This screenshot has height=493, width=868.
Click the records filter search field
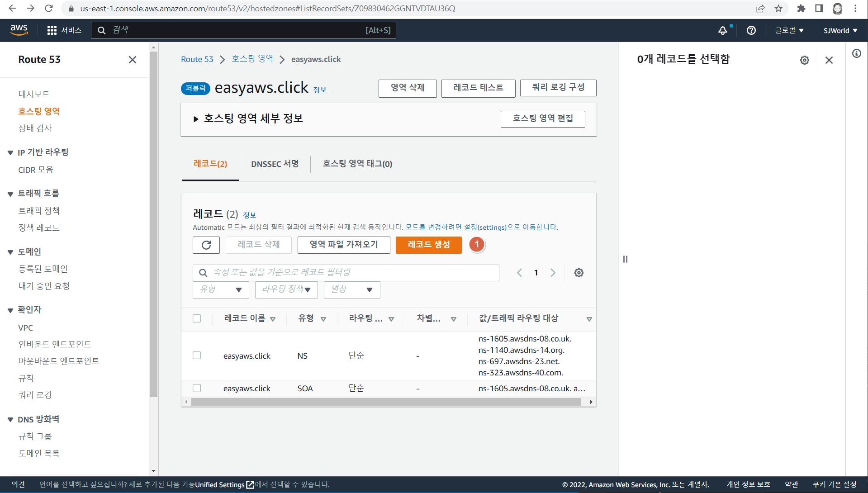[x=346, y=273]
